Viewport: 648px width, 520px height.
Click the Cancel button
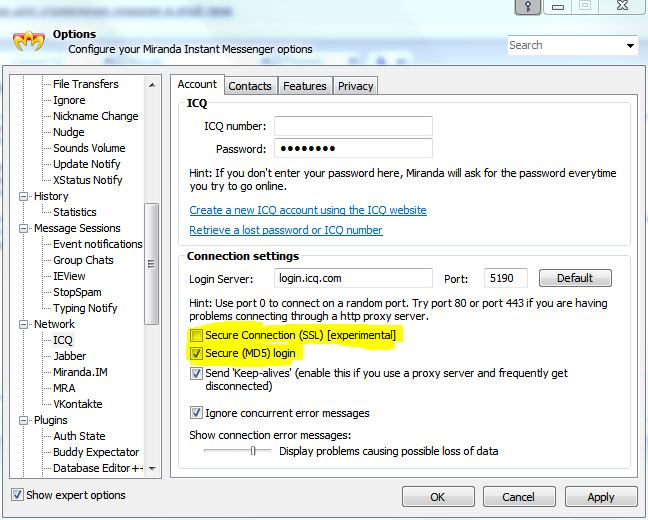[x=519, y=496]
